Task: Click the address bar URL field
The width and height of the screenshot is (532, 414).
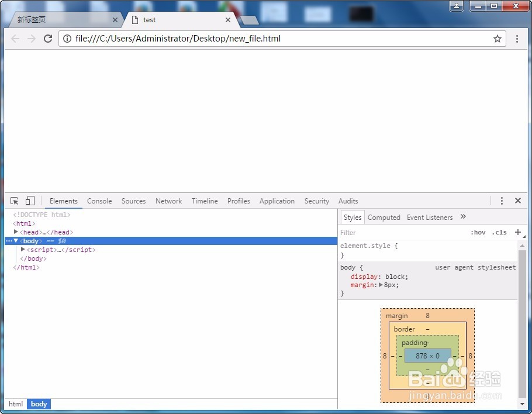Action: point(282,39)
